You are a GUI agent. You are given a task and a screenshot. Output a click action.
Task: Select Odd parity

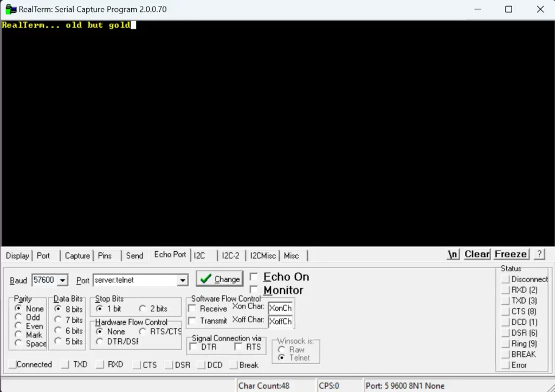[18, 317]
